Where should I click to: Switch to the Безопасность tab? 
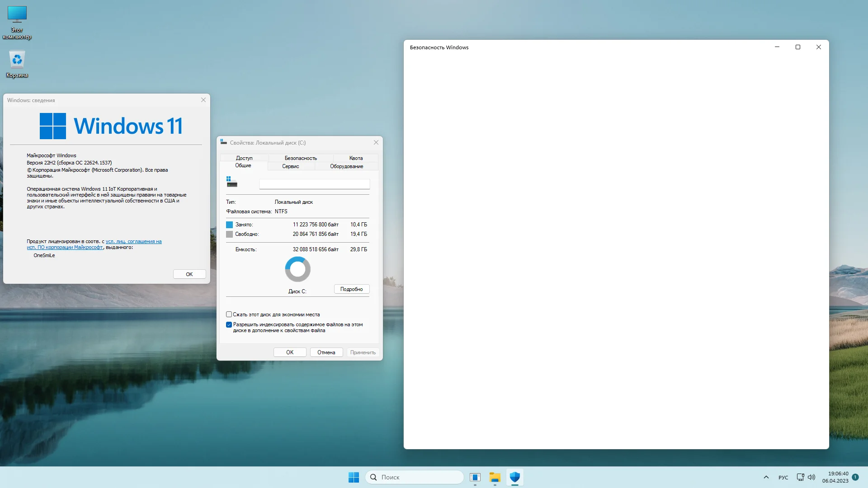(301, 158)
